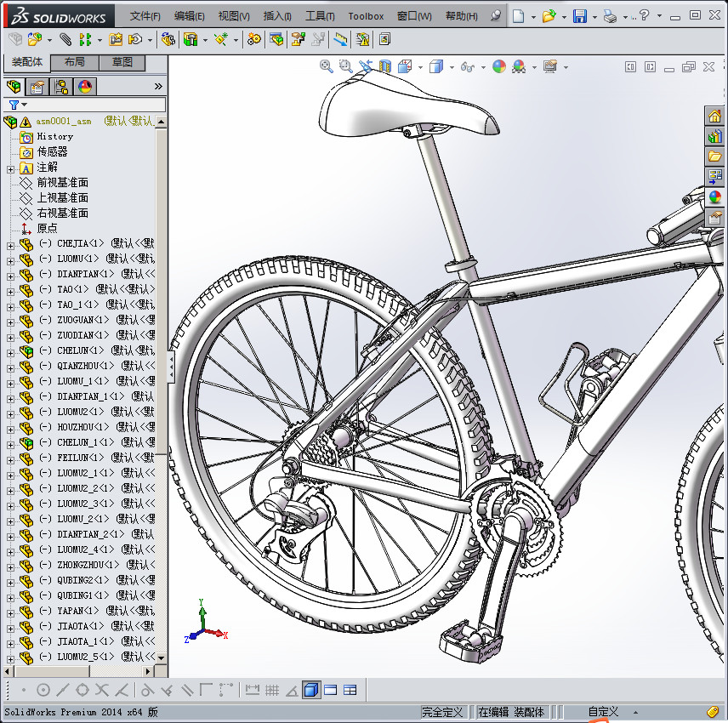Toggle the intersection snap button
Screen dimensions: 728x723
pos(102,690)
